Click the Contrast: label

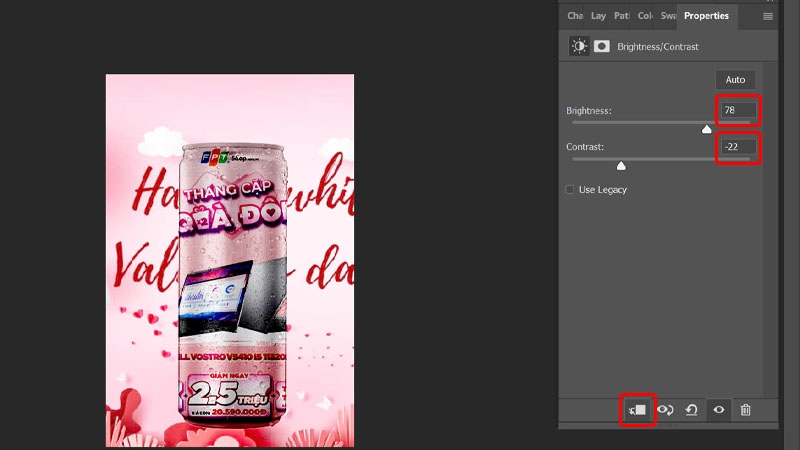point(585,147)
